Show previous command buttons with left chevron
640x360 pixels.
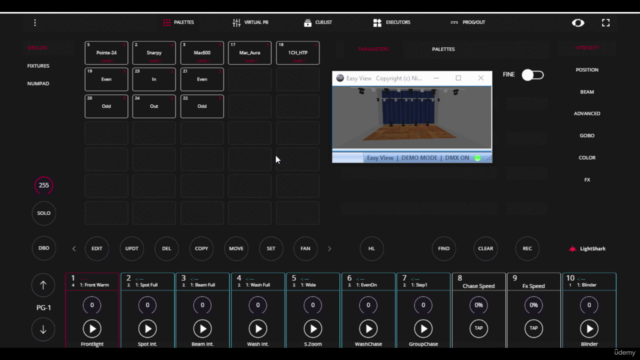coord(74,249)
